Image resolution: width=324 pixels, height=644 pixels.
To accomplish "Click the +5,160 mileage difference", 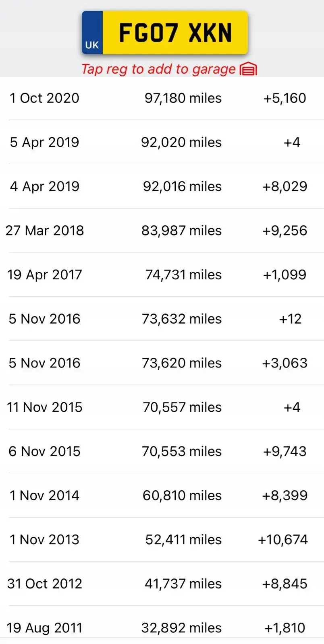I will point(285,98).
